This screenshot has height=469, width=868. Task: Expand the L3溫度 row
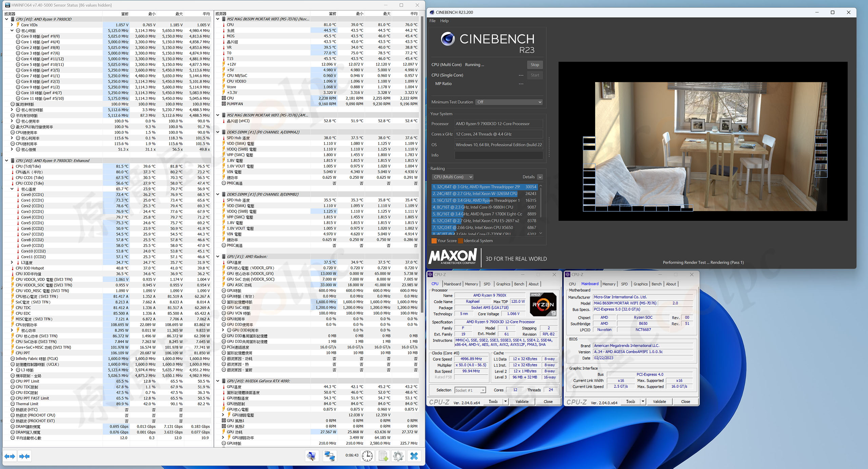point(12,262)
